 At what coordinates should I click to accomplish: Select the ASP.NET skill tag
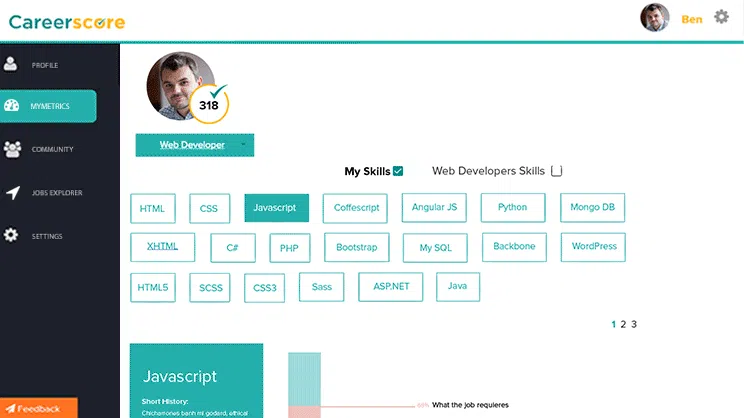coord(391,287)
